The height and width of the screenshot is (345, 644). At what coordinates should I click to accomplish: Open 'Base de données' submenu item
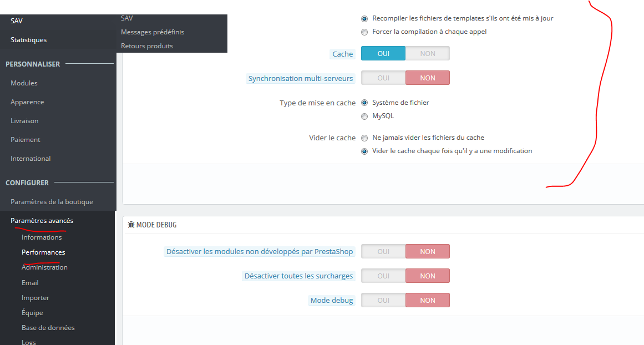click(x=48, y=328)
